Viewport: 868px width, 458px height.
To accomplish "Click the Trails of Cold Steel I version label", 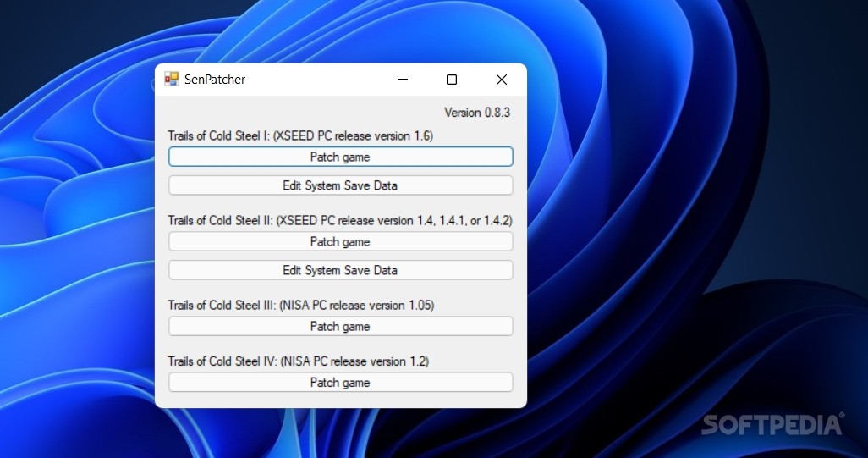I will [300, 135].
